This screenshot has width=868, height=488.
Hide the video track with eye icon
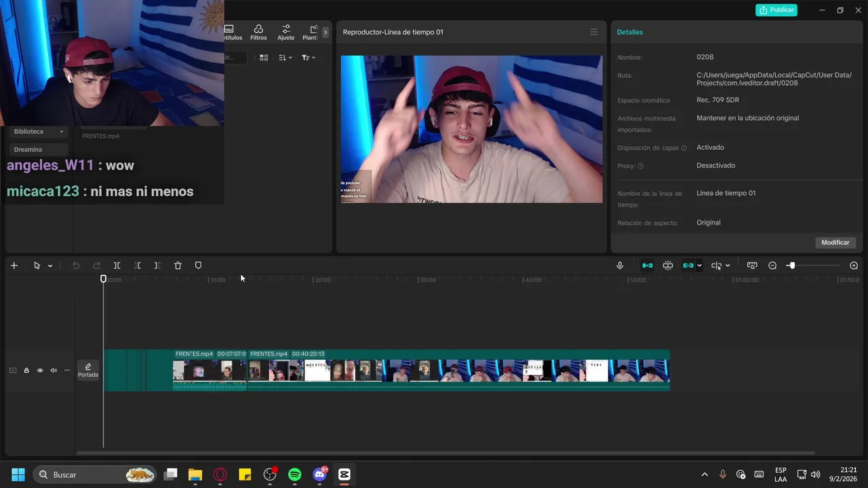(x=40, y=370)
